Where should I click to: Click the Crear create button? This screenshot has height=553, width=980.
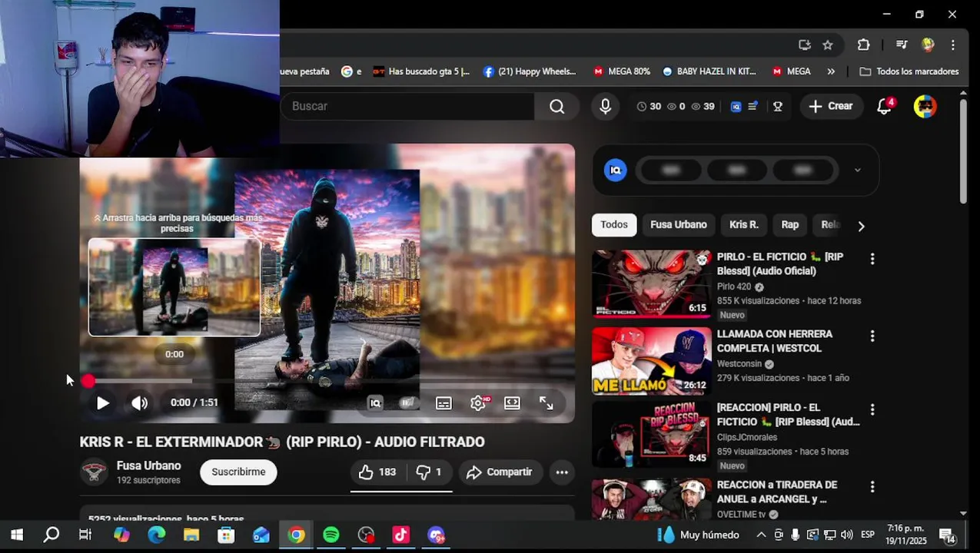click(831, 106)
